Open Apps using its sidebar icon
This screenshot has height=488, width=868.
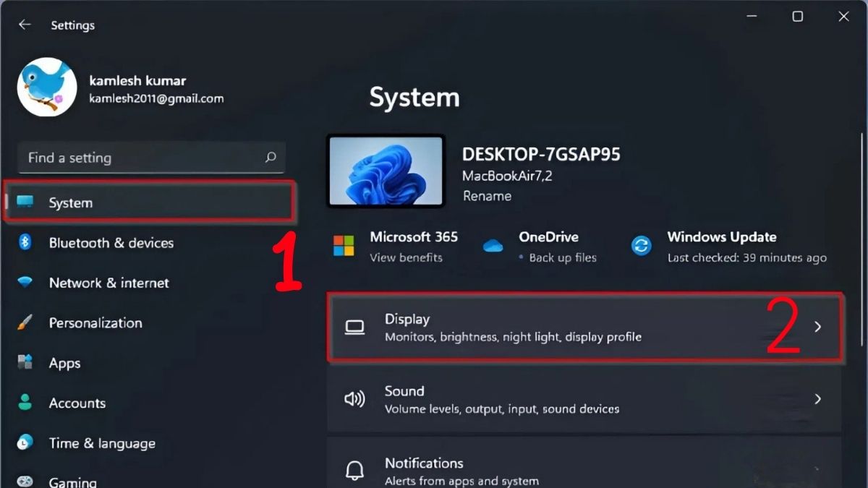26,363
